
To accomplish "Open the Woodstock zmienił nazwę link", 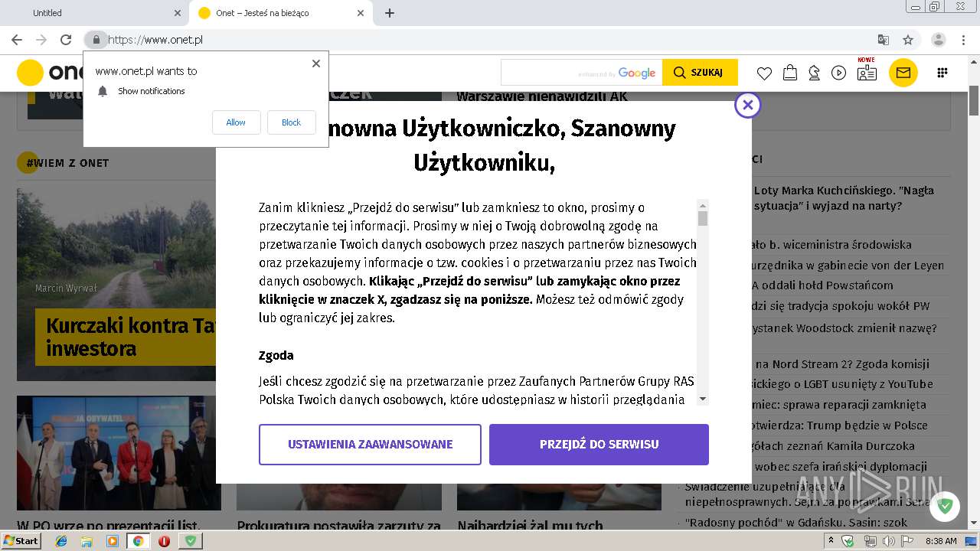I will (x=844, y=328).
